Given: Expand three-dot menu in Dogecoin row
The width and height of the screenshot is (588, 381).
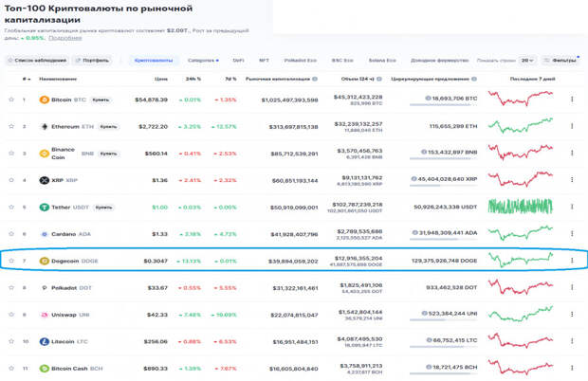Looking at the screenshot, I should (572, 261).
